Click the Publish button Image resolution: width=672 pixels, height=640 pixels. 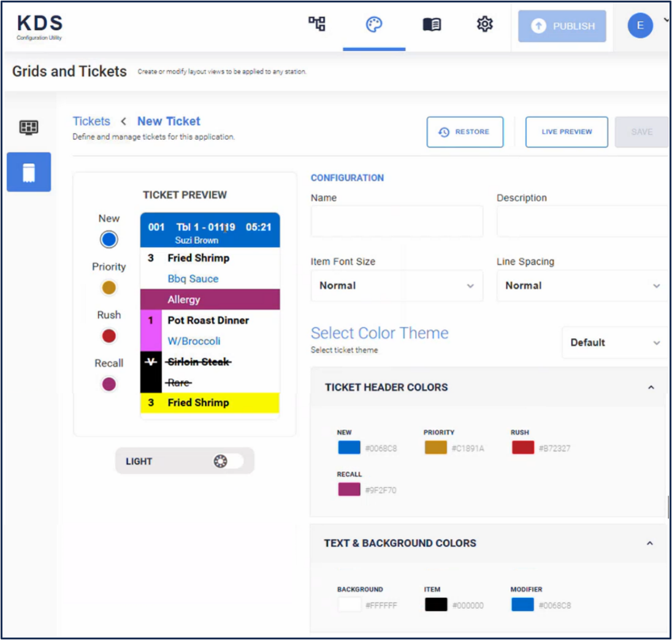click(562, 26)
